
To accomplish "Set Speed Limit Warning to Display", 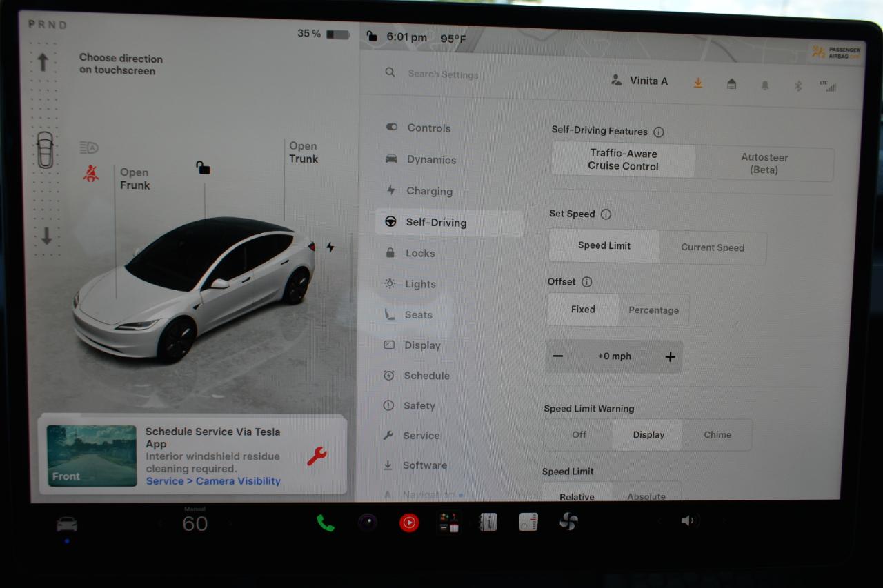I will 648,435.
